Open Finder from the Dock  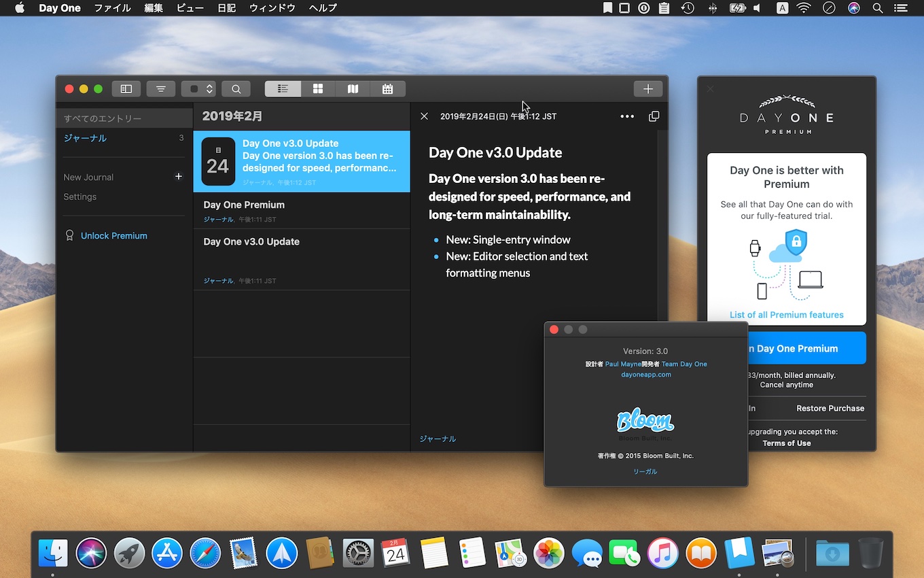click(x=53, y=552)
